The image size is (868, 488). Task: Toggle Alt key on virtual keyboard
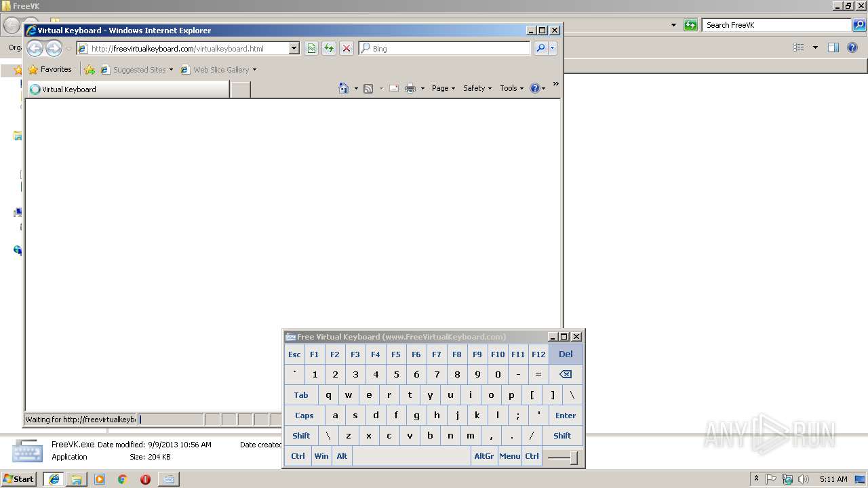[x=342, y=456]
